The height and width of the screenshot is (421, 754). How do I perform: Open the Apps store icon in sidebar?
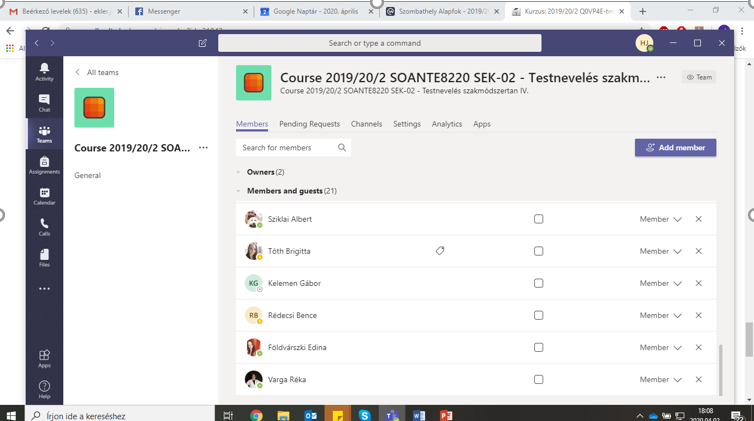coord(44,359)
